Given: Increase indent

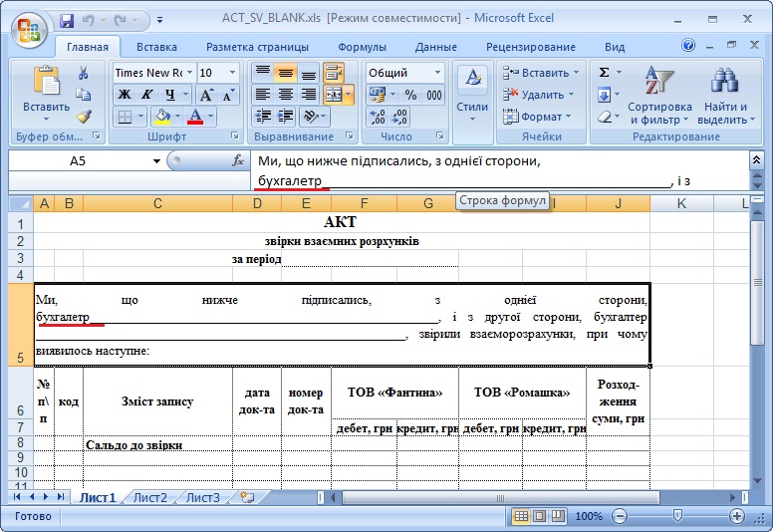Looking at the screenshot, I should tap(286, 117).
